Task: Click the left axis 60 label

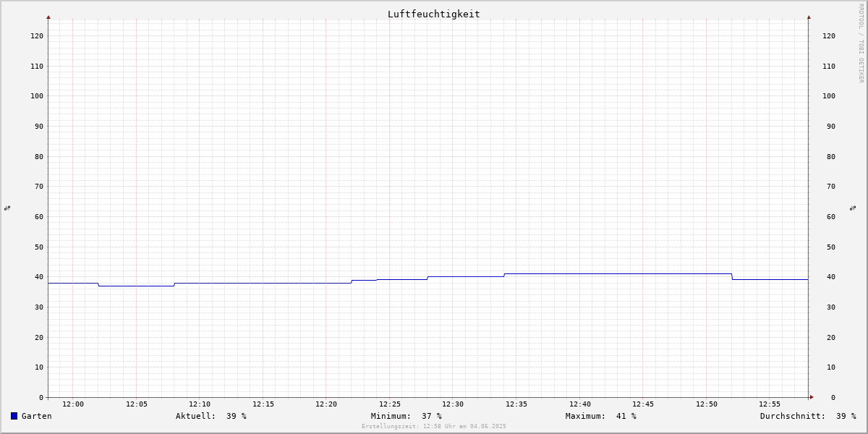Action: point(39,216)
